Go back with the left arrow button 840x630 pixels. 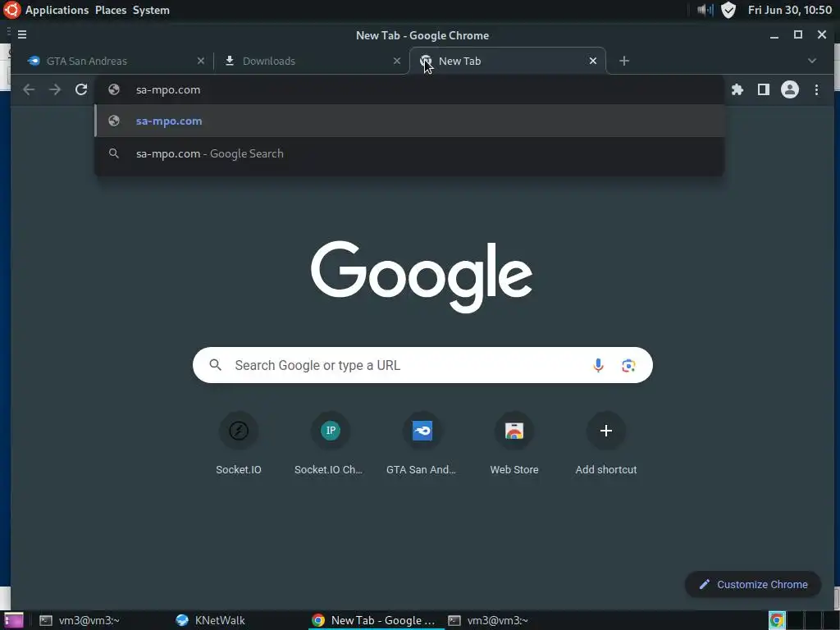pos(29,89)
